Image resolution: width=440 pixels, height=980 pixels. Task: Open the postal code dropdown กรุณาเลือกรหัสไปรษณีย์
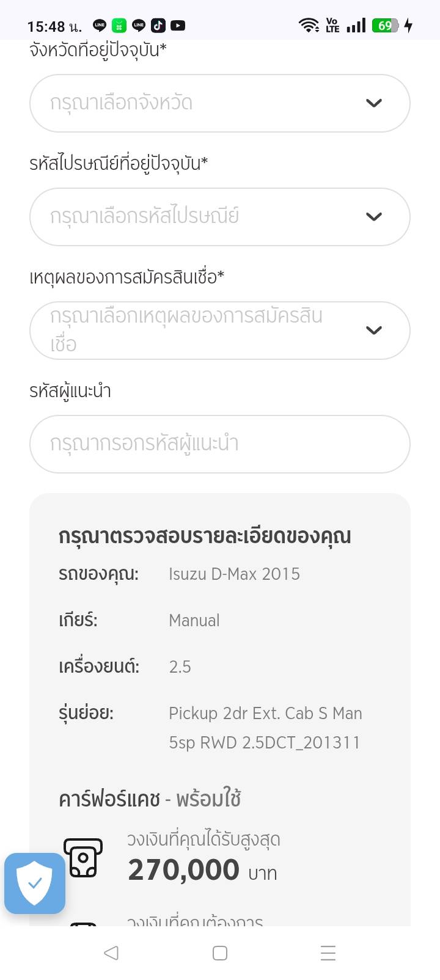point(202,216)
